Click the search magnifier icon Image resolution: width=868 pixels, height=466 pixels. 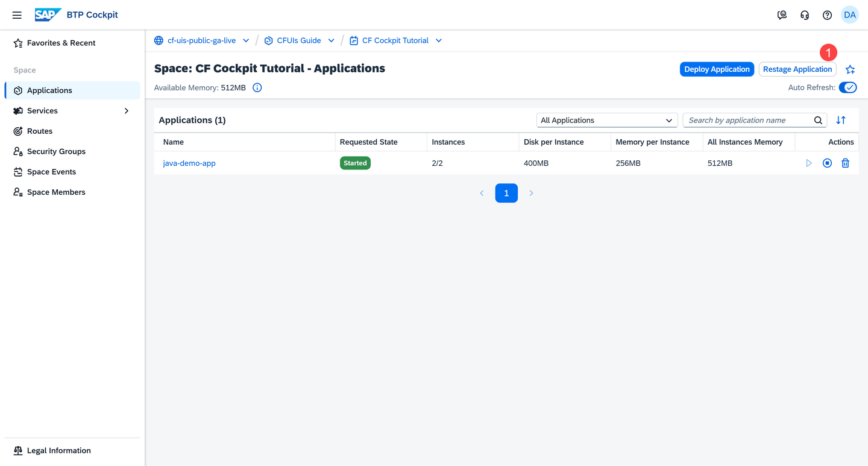coord(818,120)
